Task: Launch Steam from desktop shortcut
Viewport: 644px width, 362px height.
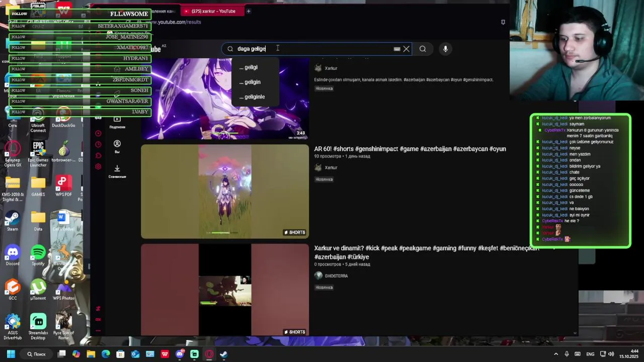Action: coord(13,221)
